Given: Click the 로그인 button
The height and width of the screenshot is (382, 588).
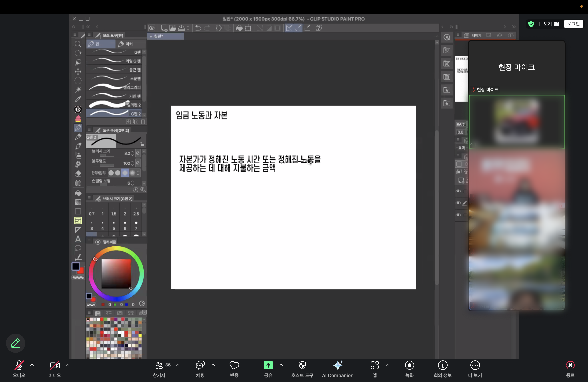Looking at the screenshot, I should pos(573,24).
